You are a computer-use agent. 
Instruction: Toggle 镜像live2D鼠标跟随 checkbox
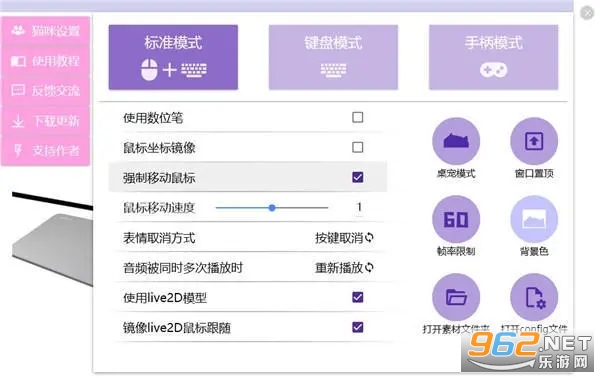[357, 327]
